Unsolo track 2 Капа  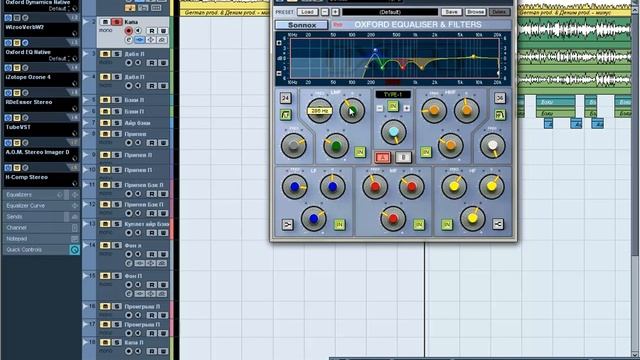click(116, 22)
